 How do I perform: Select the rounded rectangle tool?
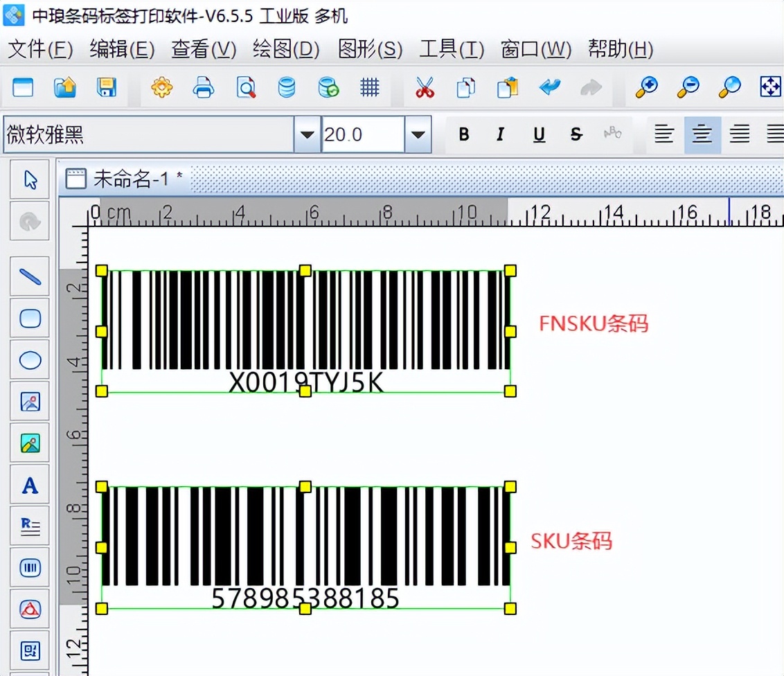29,318
